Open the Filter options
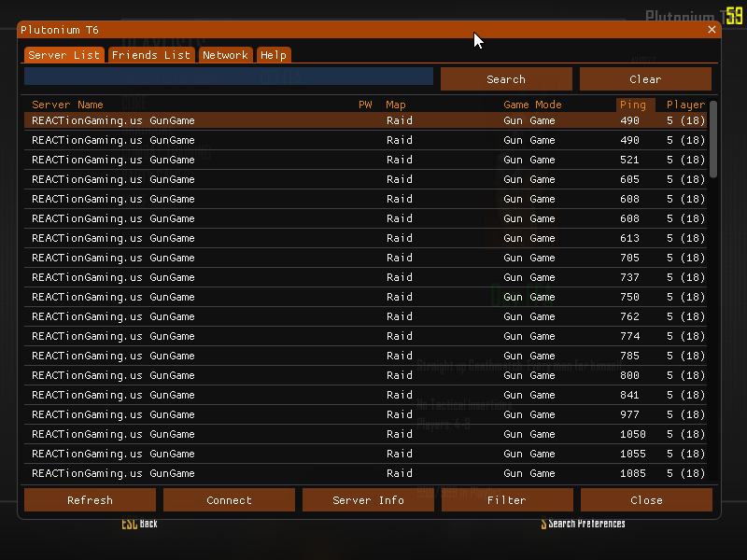This screenshot has width=747, height=560. (507, 500)
